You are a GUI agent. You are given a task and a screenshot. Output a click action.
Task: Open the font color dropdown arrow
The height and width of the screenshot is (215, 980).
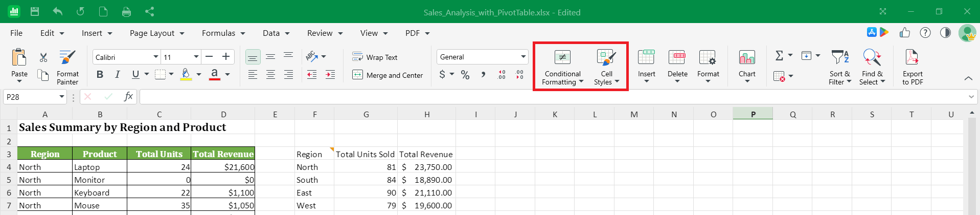point(227,75)
